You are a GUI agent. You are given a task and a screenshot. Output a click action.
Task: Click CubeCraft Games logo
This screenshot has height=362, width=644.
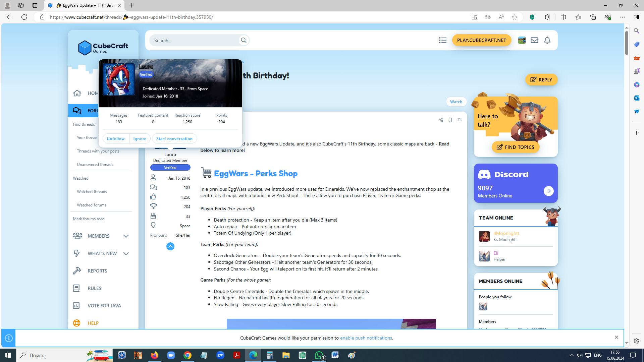(103, 48)
